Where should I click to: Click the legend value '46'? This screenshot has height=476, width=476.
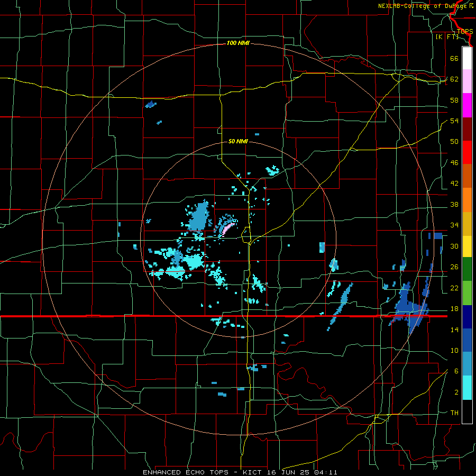[x=454, y=163]
